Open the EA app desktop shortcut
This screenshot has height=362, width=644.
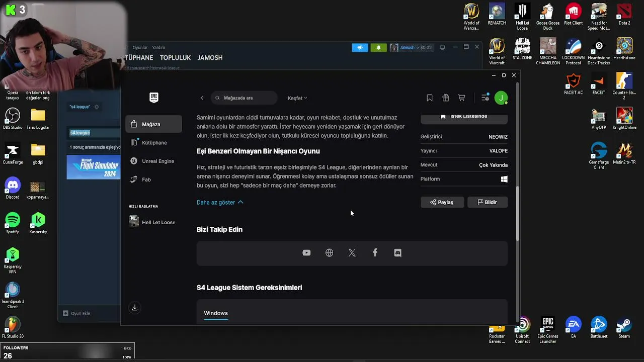[x=574, y=327]
